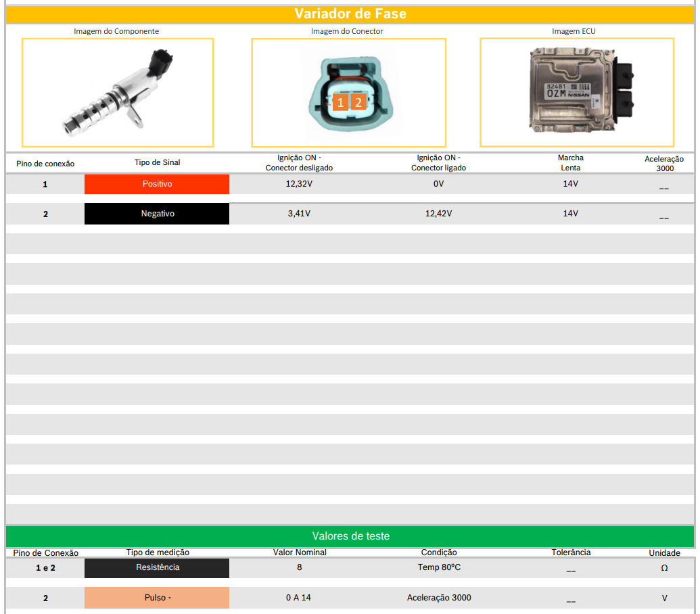This screenshot has height=614, width=700.
Task: Click orange pin 1 on connector image
Action: 340,103
